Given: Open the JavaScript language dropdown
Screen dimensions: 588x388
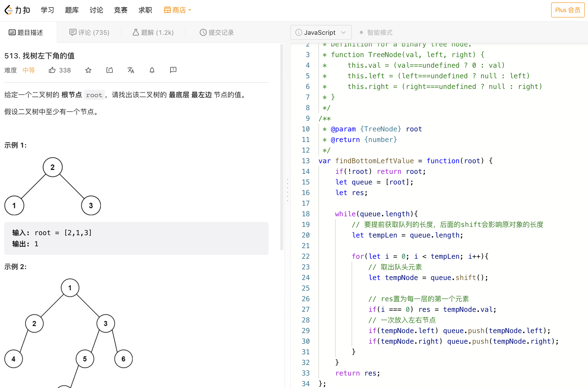Looking at the screenshot, I should click(321, 32).
